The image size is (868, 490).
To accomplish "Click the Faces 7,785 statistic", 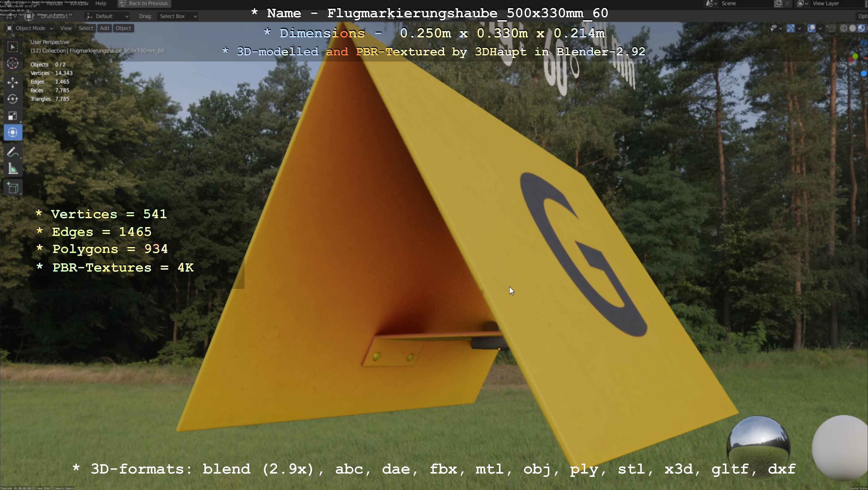I will tap(50, 90).
